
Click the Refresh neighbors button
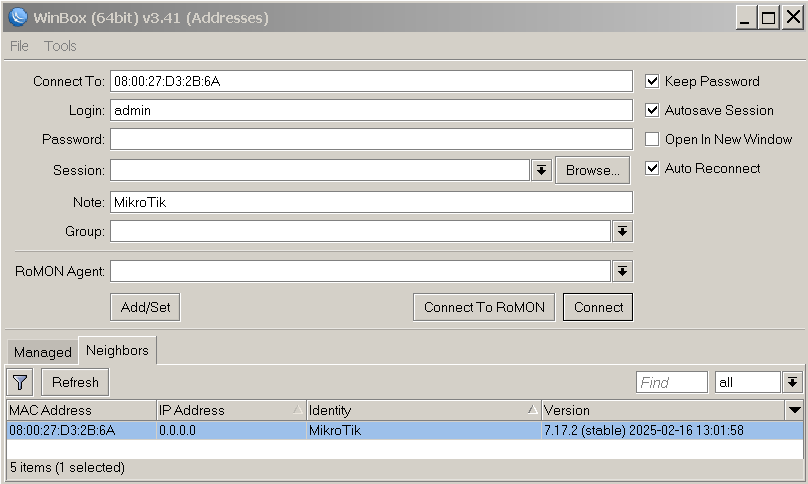[x=75, y=382]
